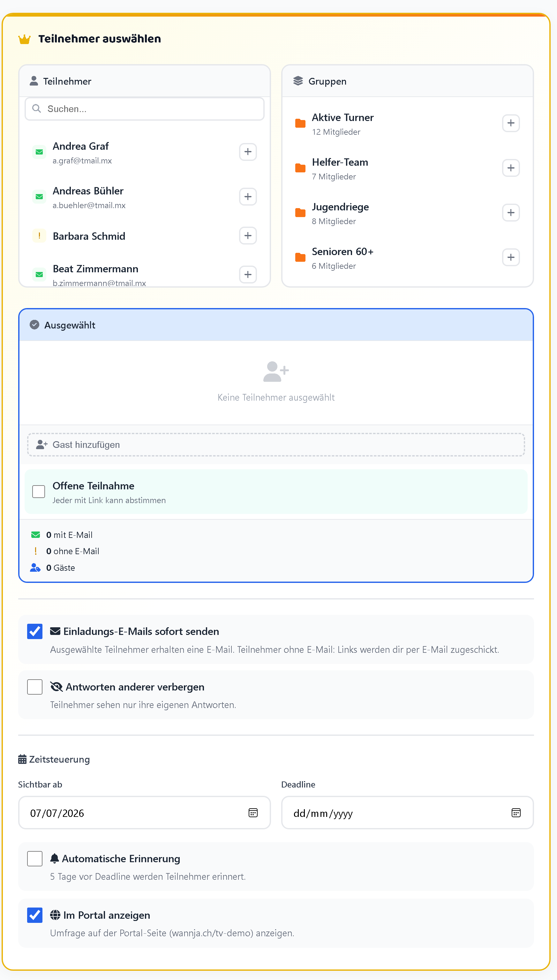The image size is (557, 980).
Task: Click the 12 Mitglieder count text
Action: click(336, 132)
